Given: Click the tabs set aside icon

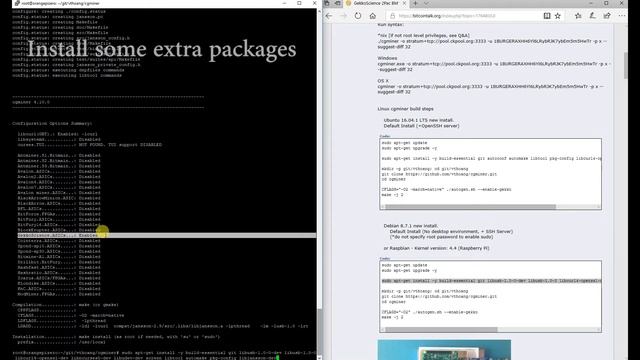Looking at the screenshot, I should 327,3.
